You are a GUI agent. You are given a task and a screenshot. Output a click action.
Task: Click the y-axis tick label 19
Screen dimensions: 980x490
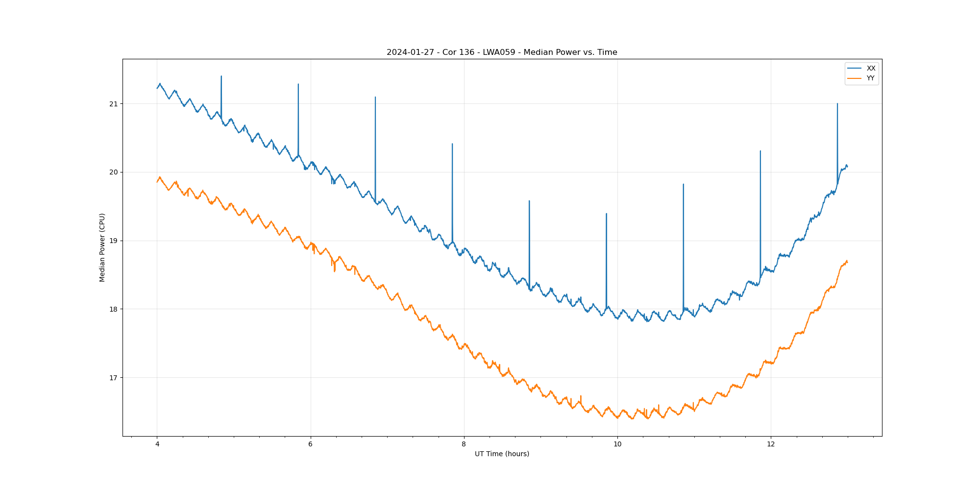pyautogui.click(x=114, y=241)
